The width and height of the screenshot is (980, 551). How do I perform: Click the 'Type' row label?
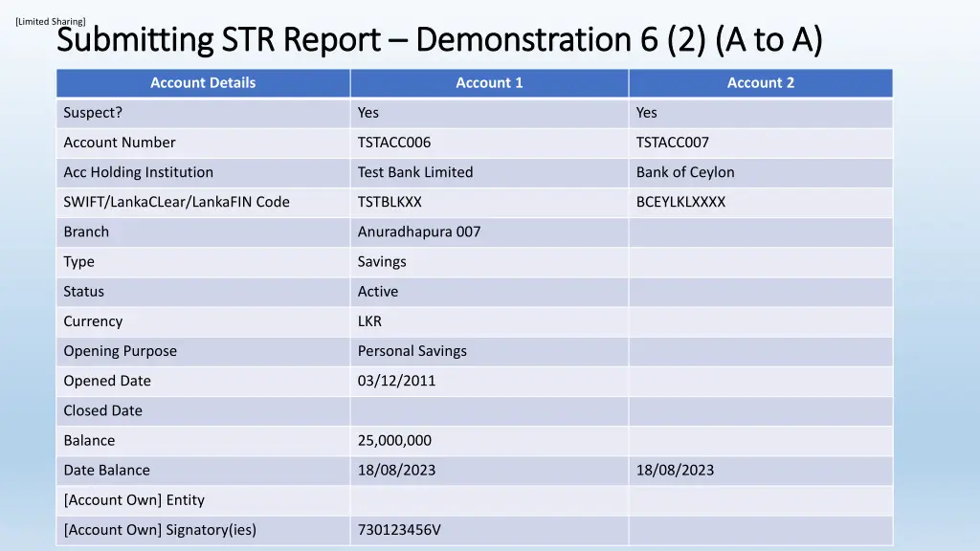point(78,262)
